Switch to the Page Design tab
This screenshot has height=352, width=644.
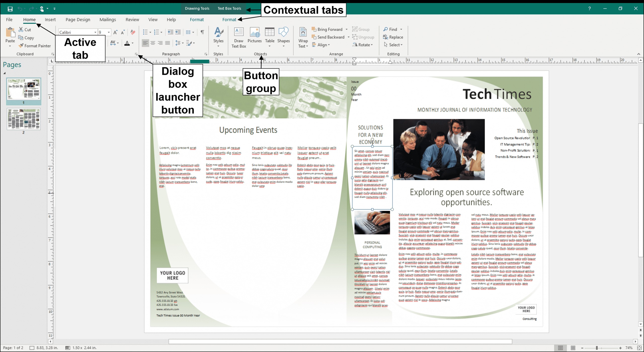[x=78, y=20]
